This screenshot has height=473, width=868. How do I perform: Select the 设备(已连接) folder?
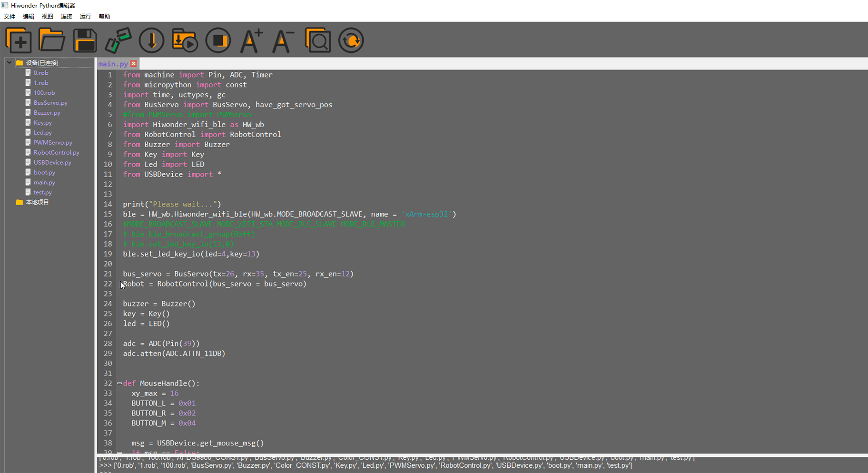(42, 63)
